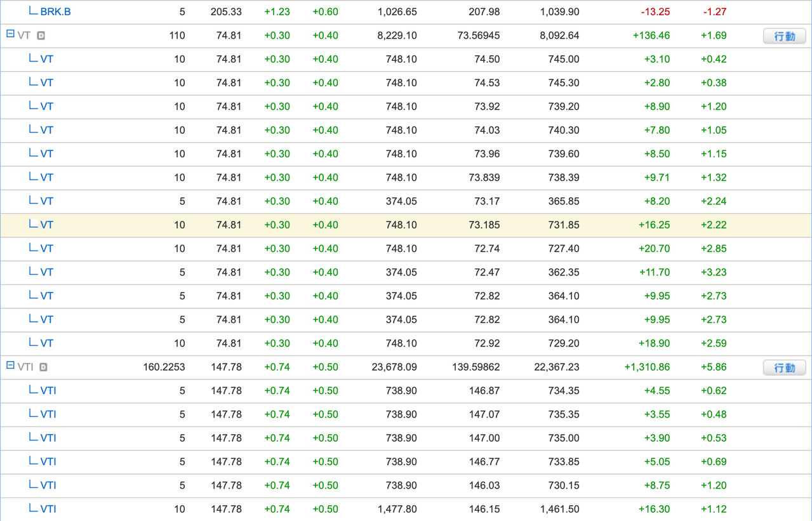
Task: Click the VTI total gain +1,310.86
Action: point(647,367)
